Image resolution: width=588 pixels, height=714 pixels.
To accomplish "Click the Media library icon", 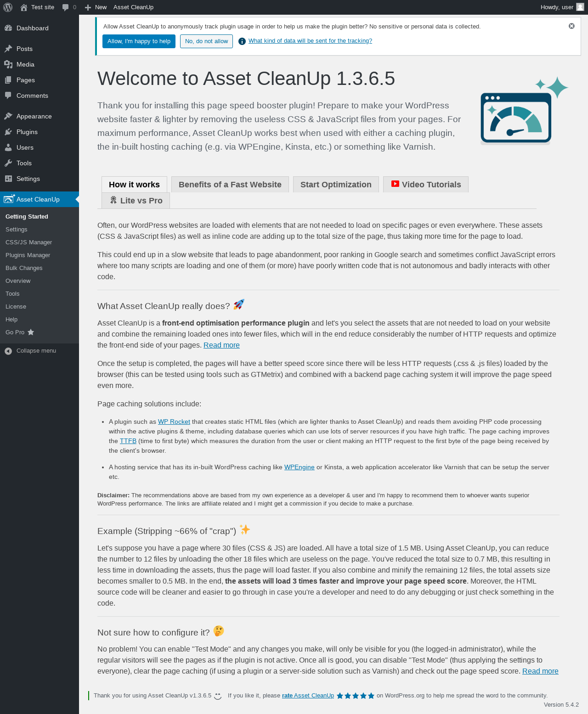I will point(8,64).
